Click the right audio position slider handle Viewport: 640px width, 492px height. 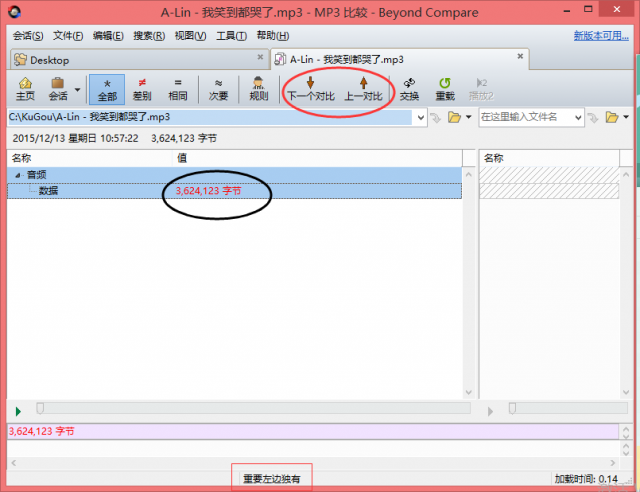point(512,408)
